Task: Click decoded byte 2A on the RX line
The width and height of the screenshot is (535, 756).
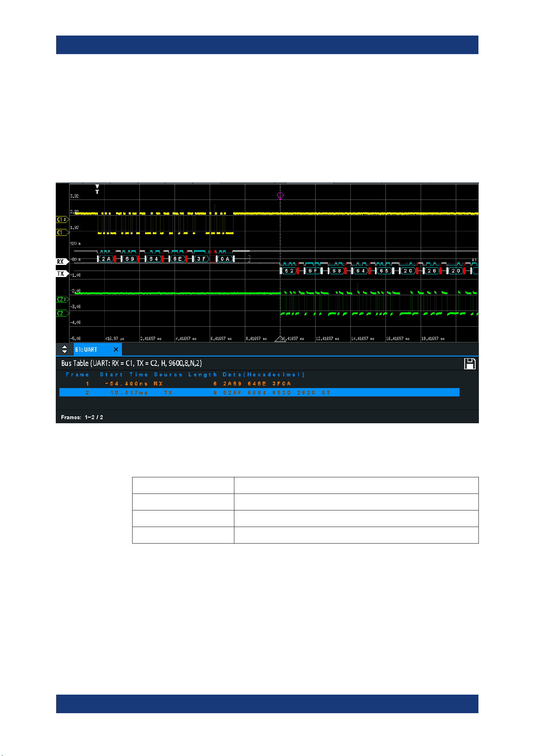Action: [106, 259]
